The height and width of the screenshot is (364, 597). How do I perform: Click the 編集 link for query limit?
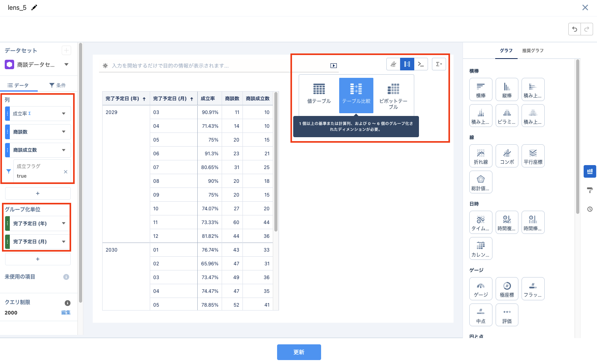(x=66, y=313)
